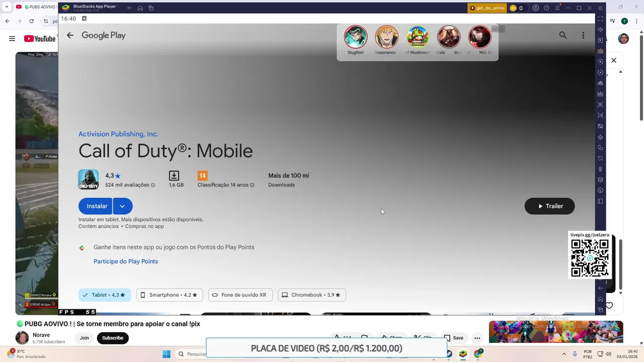Open Install APK tool in BlueStacks sidebar
The height and width of the screenshot is (362, 644).
[x=600, y=94]
